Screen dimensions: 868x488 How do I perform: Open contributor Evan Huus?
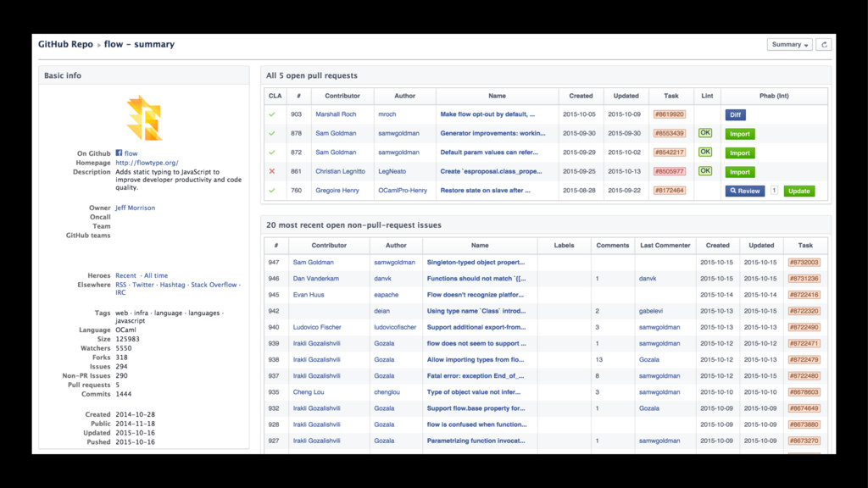pyautogui.click(x=309, y=295)
